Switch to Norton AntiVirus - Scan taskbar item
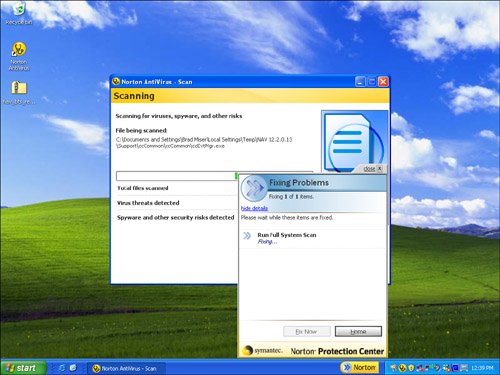 pos(127,368)
